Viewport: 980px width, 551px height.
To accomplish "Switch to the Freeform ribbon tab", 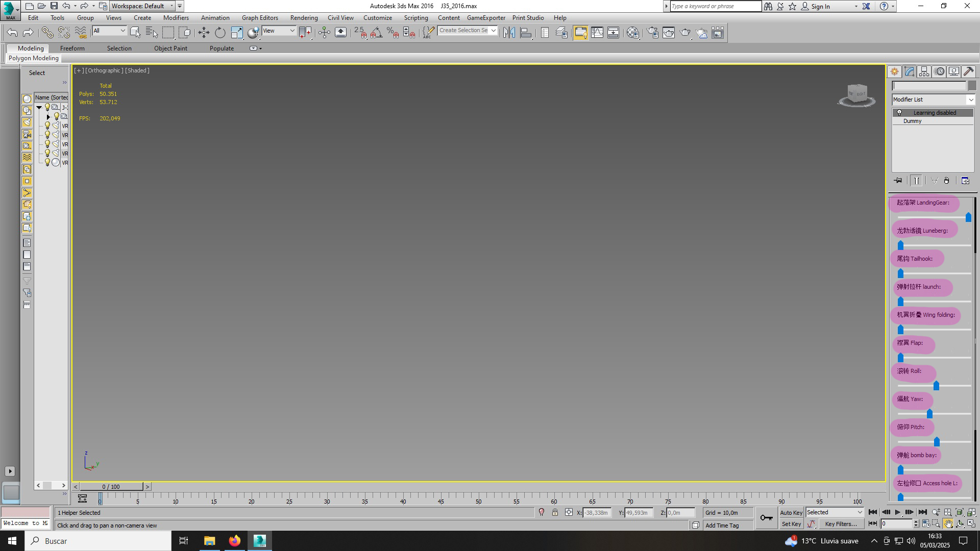I will click(72, 48).
